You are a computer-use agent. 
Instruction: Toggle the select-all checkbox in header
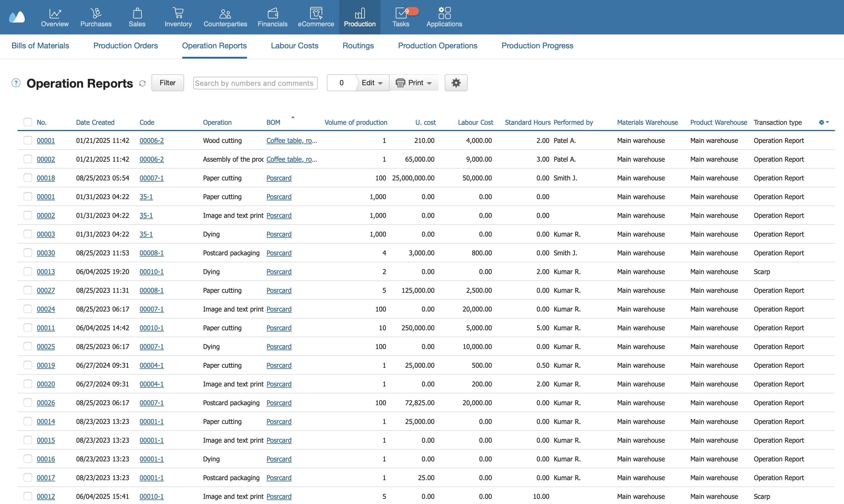click(x=28, y=122)
